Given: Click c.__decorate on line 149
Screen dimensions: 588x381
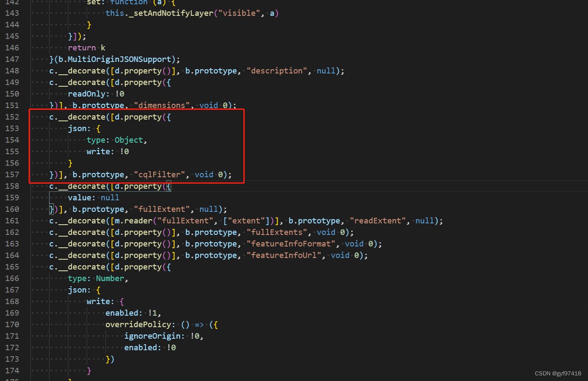Looking at the screenshot, I should [77, 82].
